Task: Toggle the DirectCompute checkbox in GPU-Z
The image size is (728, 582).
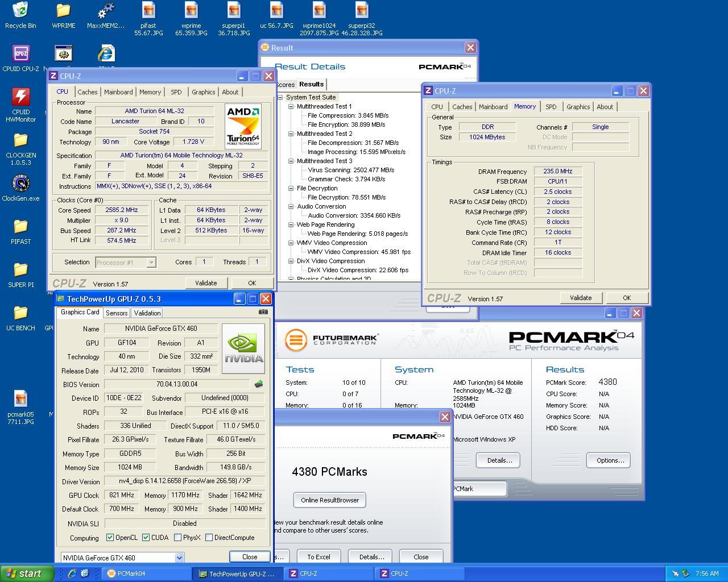Action: [x=209, y=537]
